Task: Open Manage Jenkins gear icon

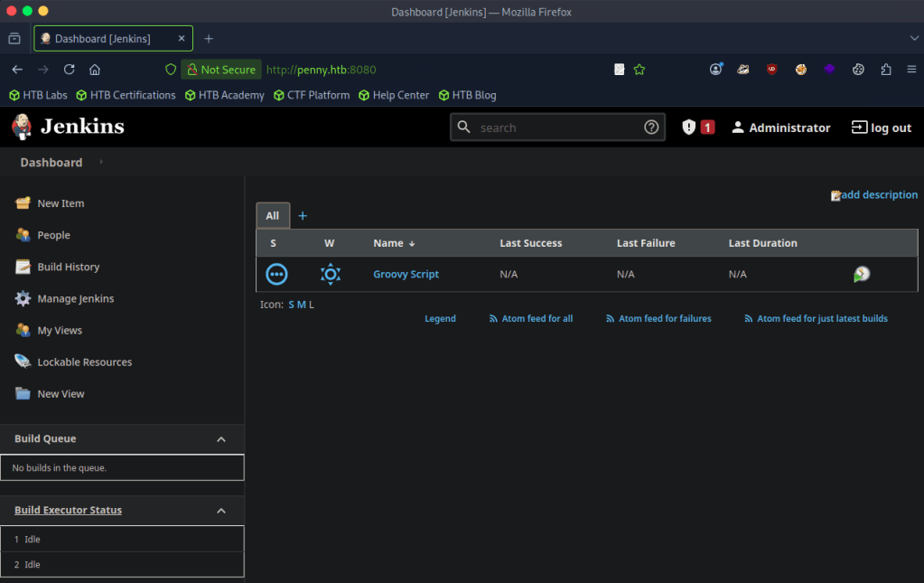Action: click(x=23, y=298)
